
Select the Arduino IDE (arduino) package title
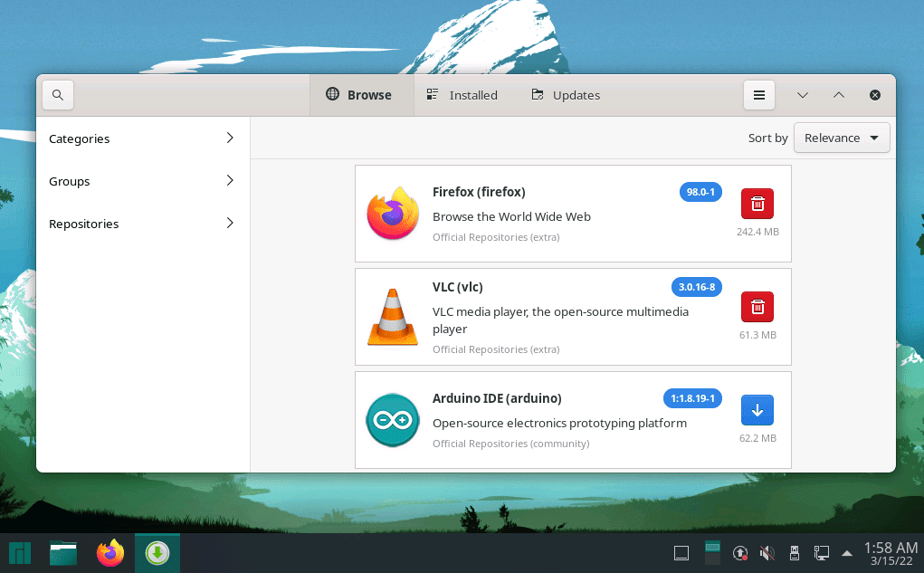497,398
